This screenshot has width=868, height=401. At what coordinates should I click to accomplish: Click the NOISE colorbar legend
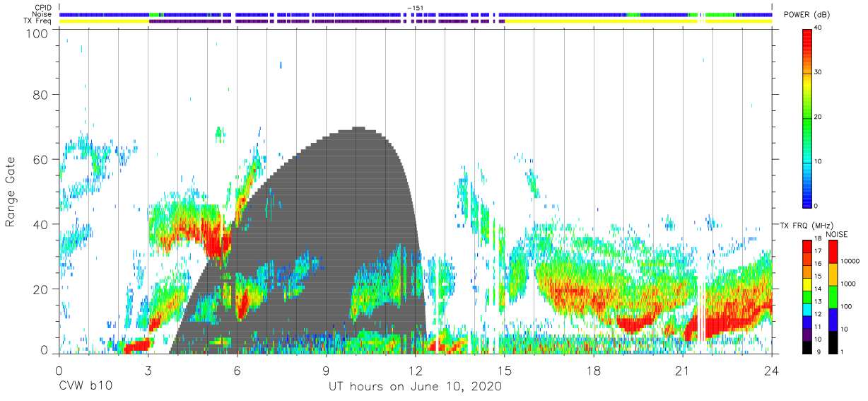point(833,296)
